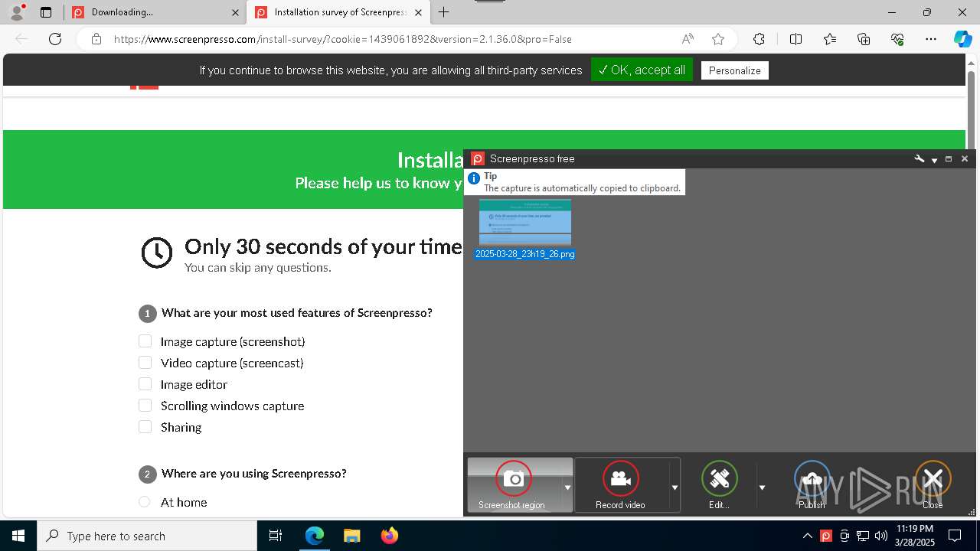Open the notification center icon
Viewport: 980px width, 551px height.
tap(955, 536)
